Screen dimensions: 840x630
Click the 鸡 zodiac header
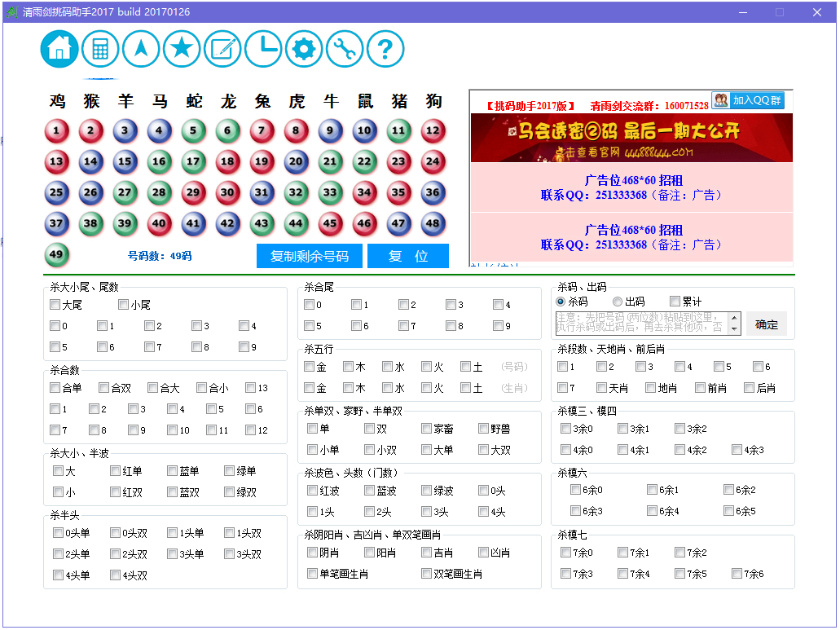click(57, 101)
